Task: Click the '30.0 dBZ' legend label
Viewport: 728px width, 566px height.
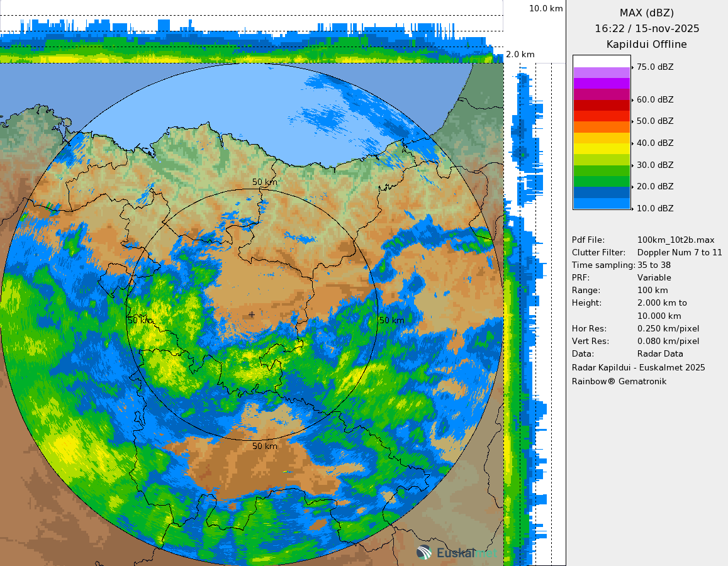Action: (x=655, y=165)
